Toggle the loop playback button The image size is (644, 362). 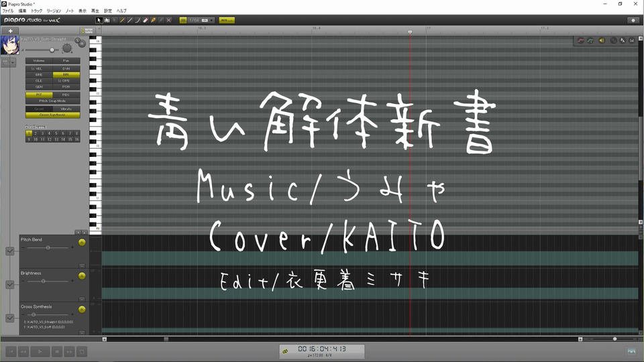pos(82,351)
